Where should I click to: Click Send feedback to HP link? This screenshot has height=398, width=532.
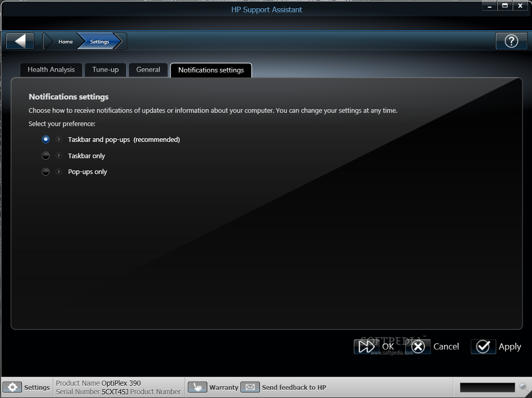tap(294, 387)
